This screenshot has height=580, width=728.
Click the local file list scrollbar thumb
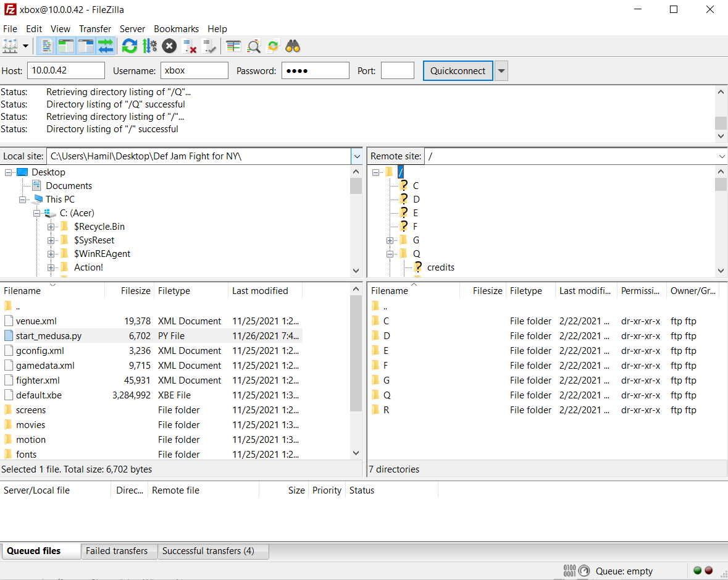[x=356, y=353]
